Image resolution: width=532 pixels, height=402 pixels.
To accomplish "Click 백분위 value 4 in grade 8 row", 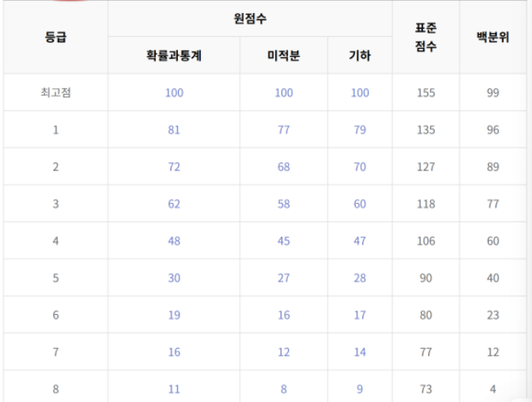I will pos(493,389).
